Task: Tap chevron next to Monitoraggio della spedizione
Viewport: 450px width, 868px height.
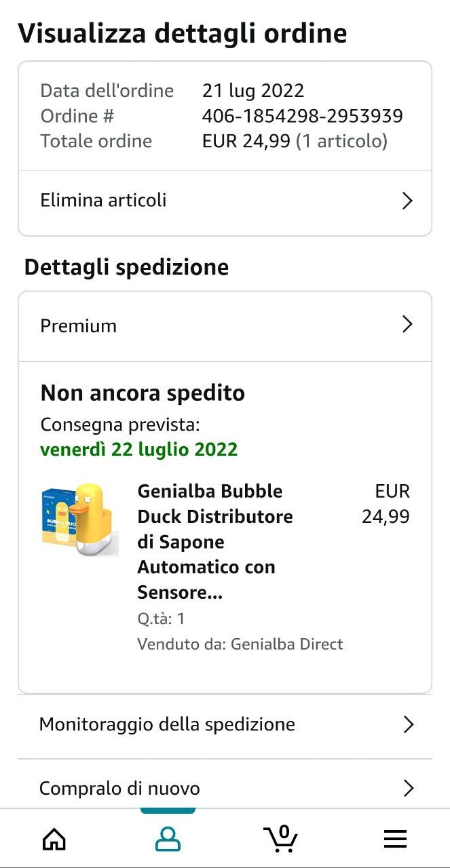Action: point(408,724)
